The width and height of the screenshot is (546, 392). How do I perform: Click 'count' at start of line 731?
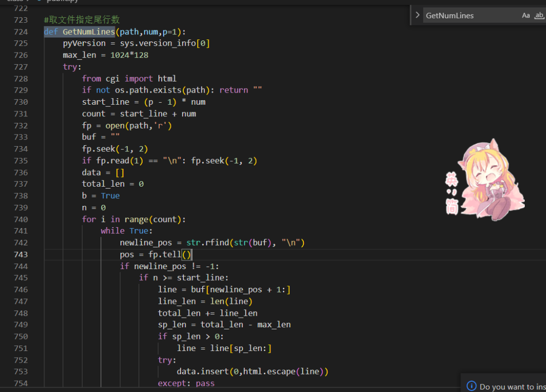(94, 114)
